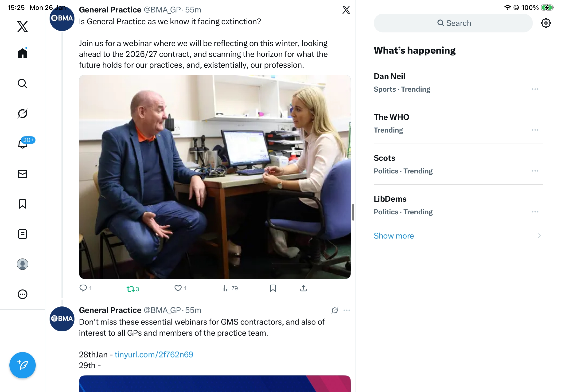Viewport: 561px width, 392px height.
Task: Open the Grok icon in sidebar
Action: tap(23, 114)
